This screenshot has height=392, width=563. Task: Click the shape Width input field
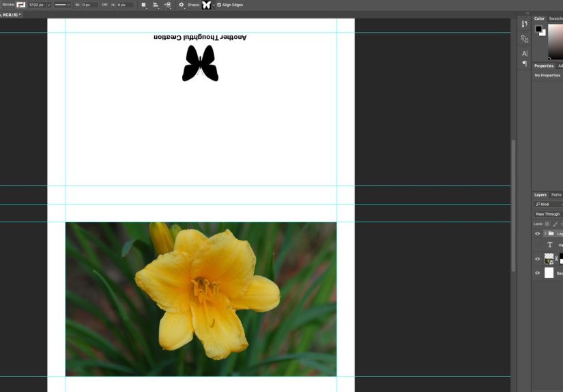(89, 5)
